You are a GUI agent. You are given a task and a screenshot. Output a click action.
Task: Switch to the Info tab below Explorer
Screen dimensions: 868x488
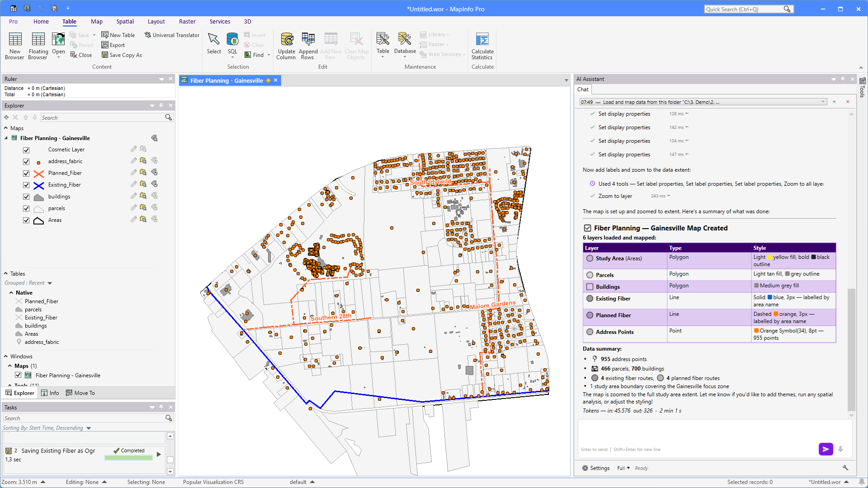[50, 393]
